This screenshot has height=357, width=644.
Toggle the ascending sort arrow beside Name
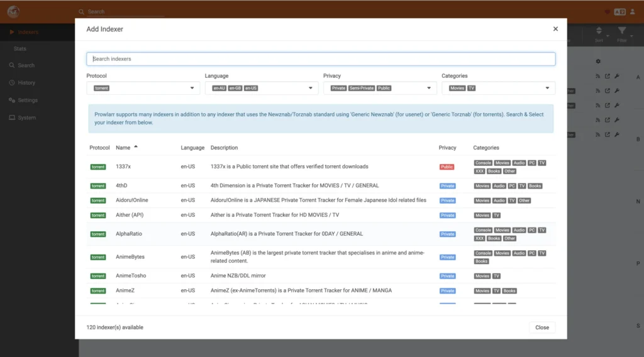pos(136,147)
